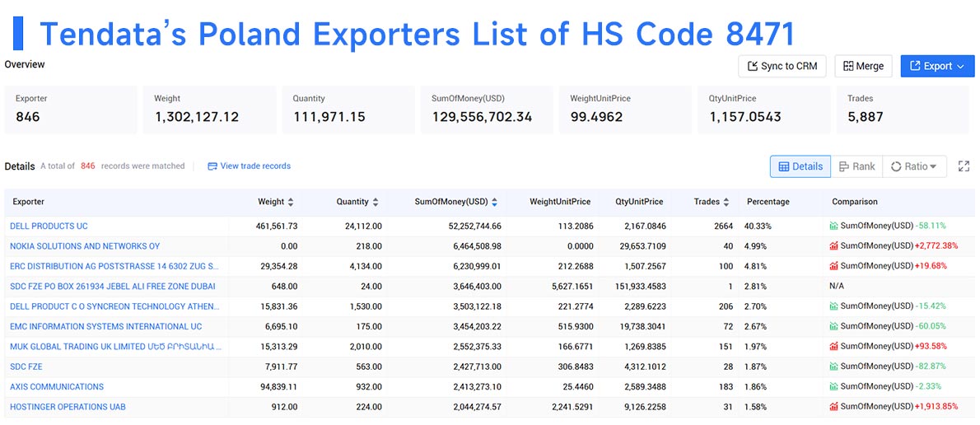The image size is (980, 425).
Task: Click the EMC INFORMATION SYSTEMS comparison chart icon
Action: point(833,326)
